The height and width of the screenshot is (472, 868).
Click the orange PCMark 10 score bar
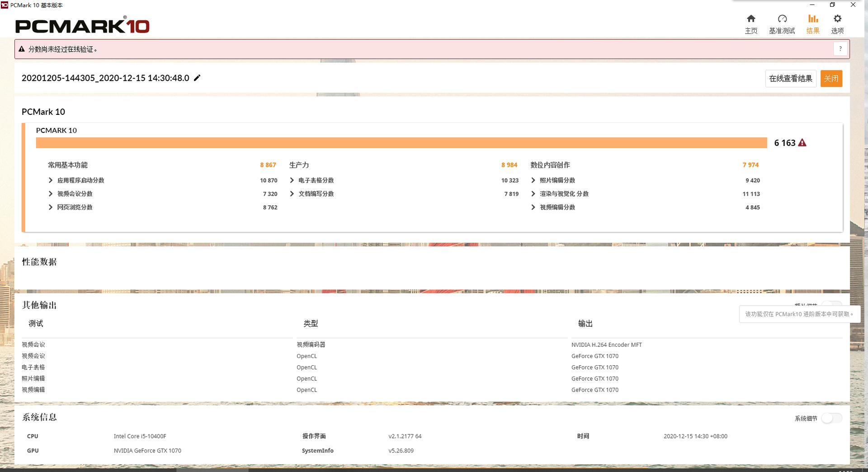click(x=401, y=143)
